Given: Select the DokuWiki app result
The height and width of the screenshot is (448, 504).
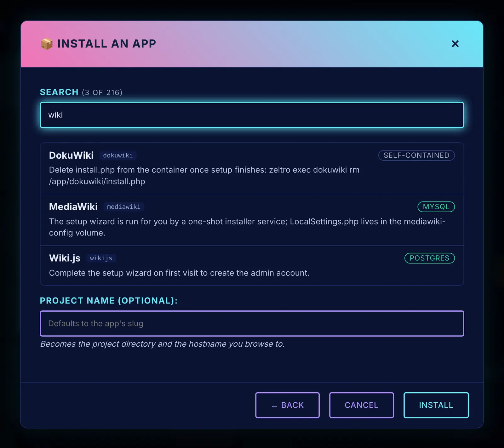Looking at the screenshot, I should pos(252,168).
